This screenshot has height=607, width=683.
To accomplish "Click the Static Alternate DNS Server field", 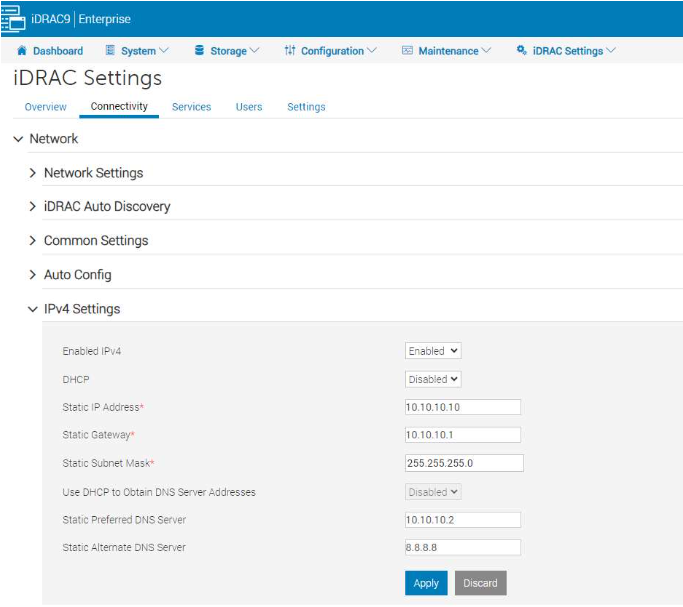I will tap(462, 547).
